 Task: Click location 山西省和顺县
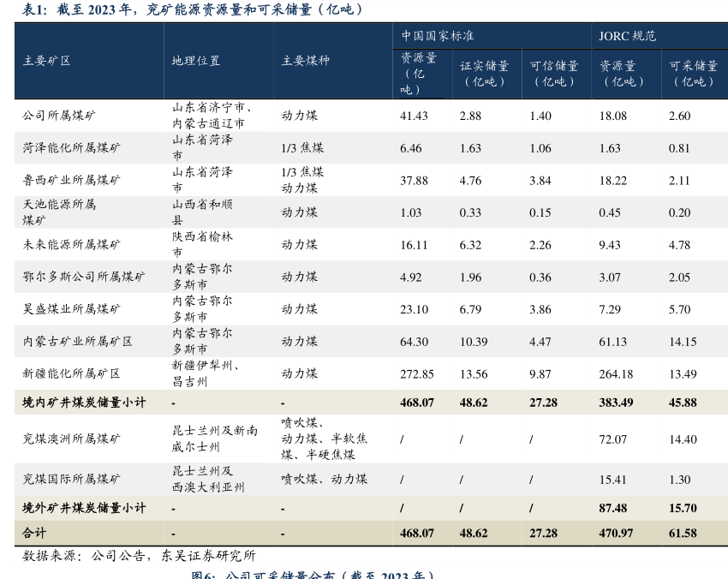coord(202,212)
